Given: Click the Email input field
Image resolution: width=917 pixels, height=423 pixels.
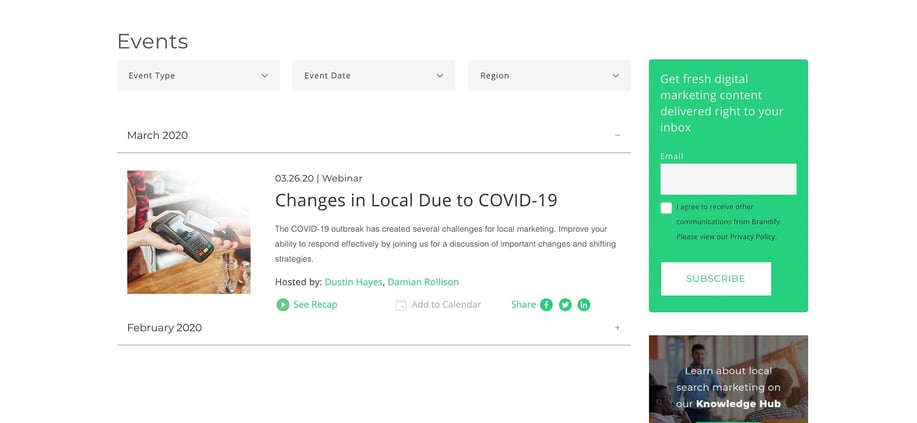Looking at the screenshot, I should click(728, 179).
